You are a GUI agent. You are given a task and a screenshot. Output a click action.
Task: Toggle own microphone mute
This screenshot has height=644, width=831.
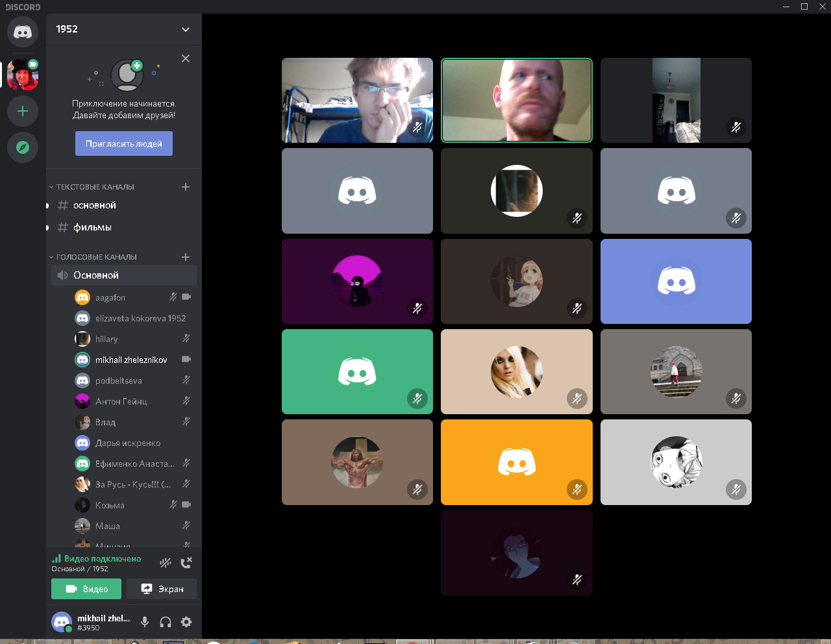(x=145, y=622)
